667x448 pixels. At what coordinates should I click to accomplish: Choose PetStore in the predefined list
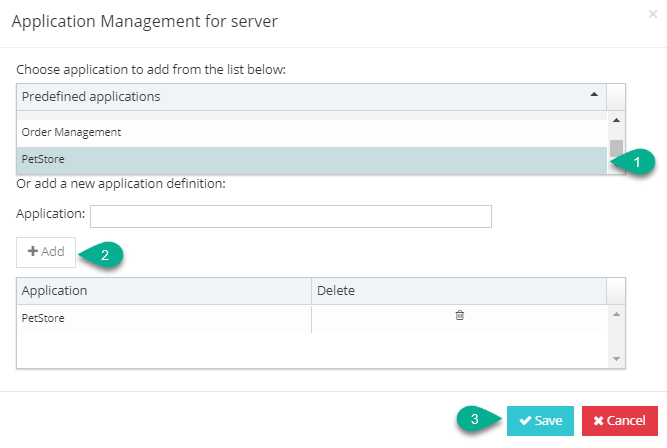pos(40,158)
